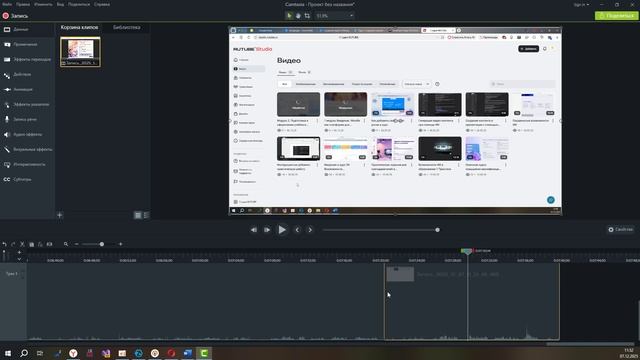This screenshot has height=360, width=640.
Task: Select the edit mode arrow tool
Action: coord(289,16)
